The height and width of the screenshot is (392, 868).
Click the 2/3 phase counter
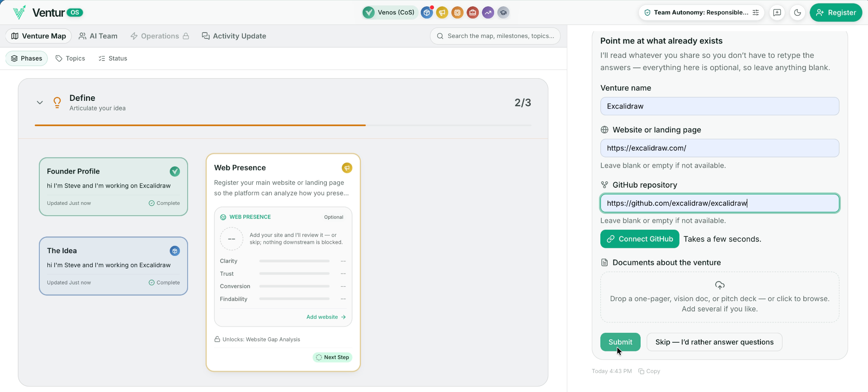click(x=523, y=103)
